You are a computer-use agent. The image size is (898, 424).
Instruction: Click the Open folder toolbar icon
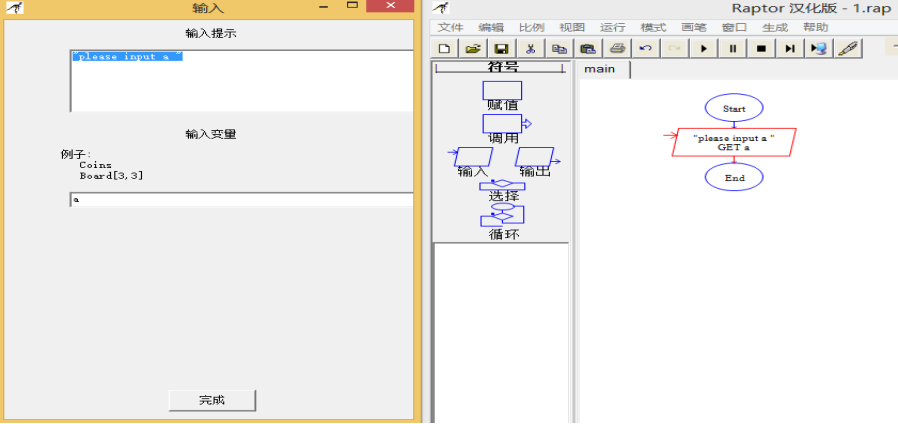tap(473, 49)
